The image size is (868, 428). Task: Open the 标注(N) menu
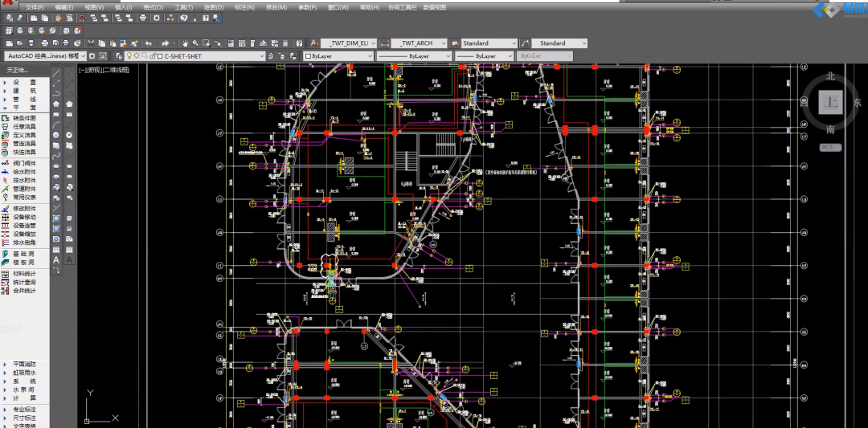pos(244,8)
